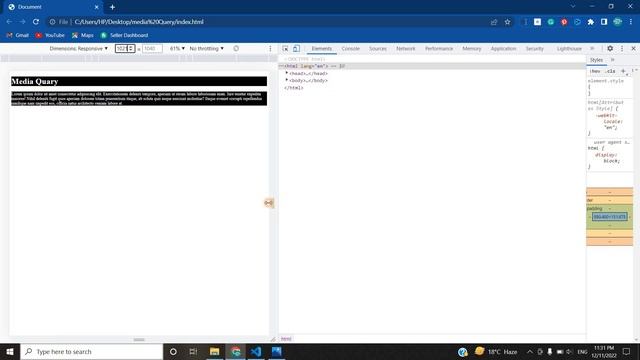Click the viewport right resize handle
Viewport: 640px width, 360px height.
click(x=269, y=203)
